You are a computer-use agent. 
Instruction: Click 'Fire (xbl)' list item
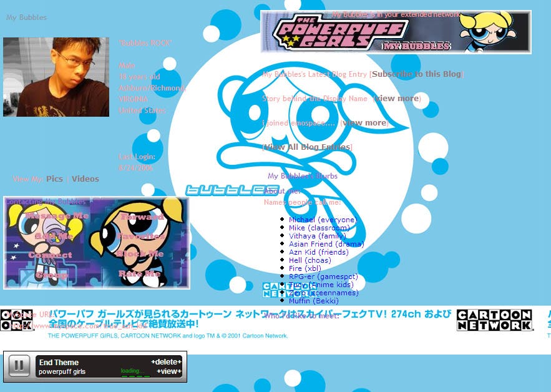click(305, 268)
